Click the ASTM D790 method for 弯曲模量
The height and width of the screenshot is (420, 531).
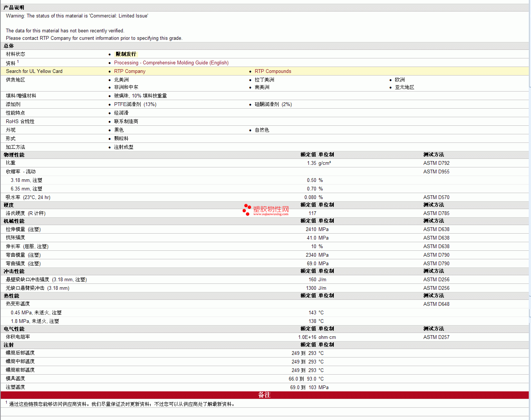click(436, 255)
